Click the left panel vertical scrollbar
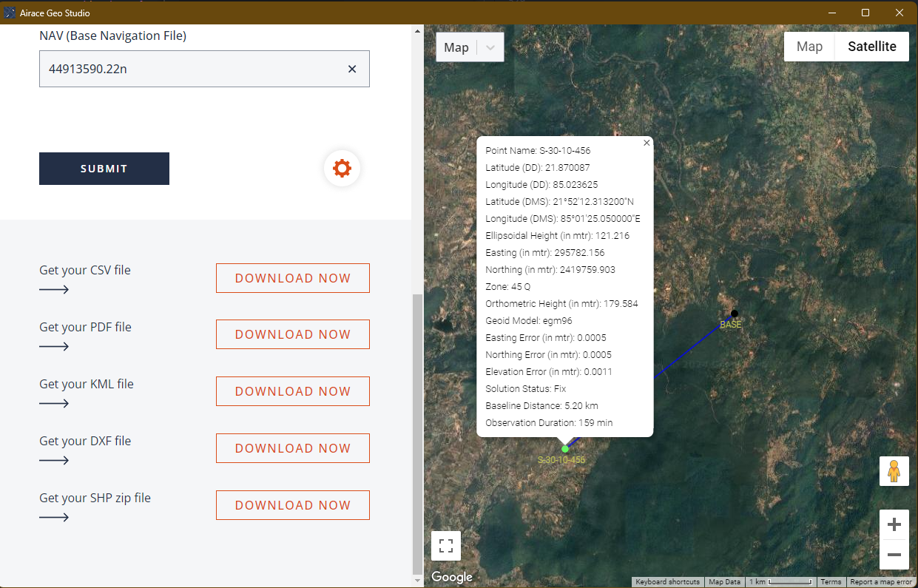Image resolution: width=918 pixels, height=588 pixels. tap(417, 429)
